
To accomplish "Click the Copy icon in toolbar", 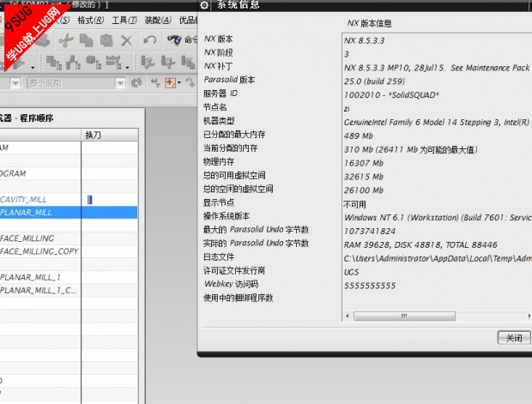I will pos(86,40).
